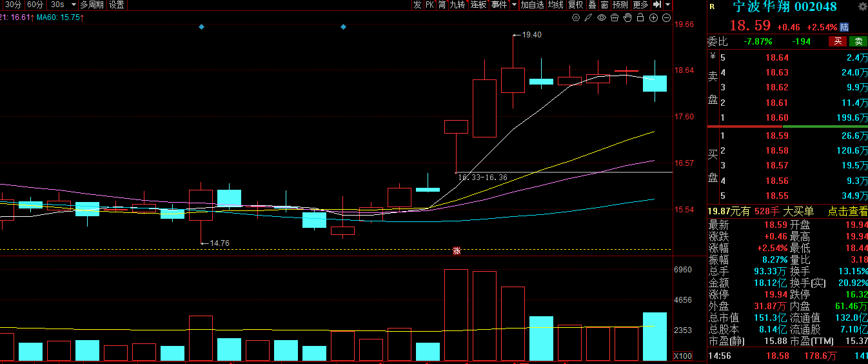Zoom out with the minus circle icon
The width and height of the screenshot is (868, 364).
coord(666,17)
